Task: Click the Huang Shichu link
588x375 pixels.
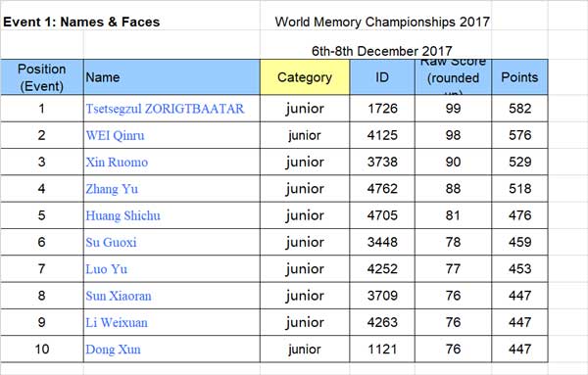Action: tap(122, 215)
